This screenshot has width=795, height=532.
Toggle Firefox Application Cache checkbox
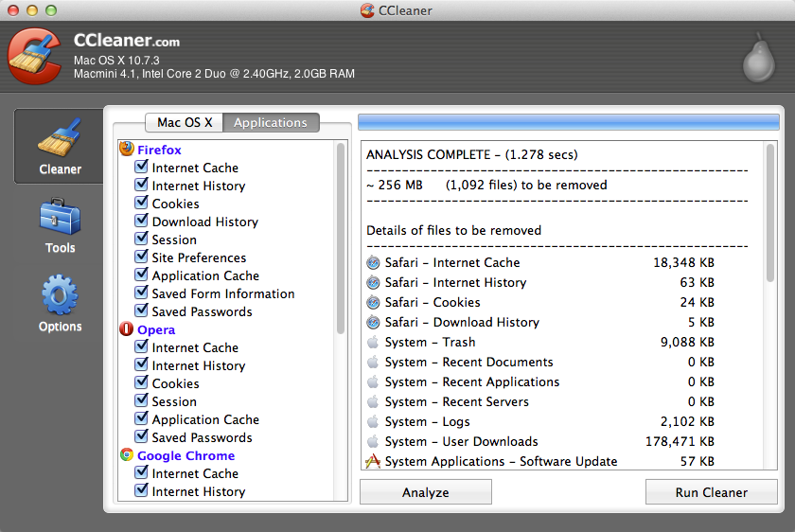141,275
